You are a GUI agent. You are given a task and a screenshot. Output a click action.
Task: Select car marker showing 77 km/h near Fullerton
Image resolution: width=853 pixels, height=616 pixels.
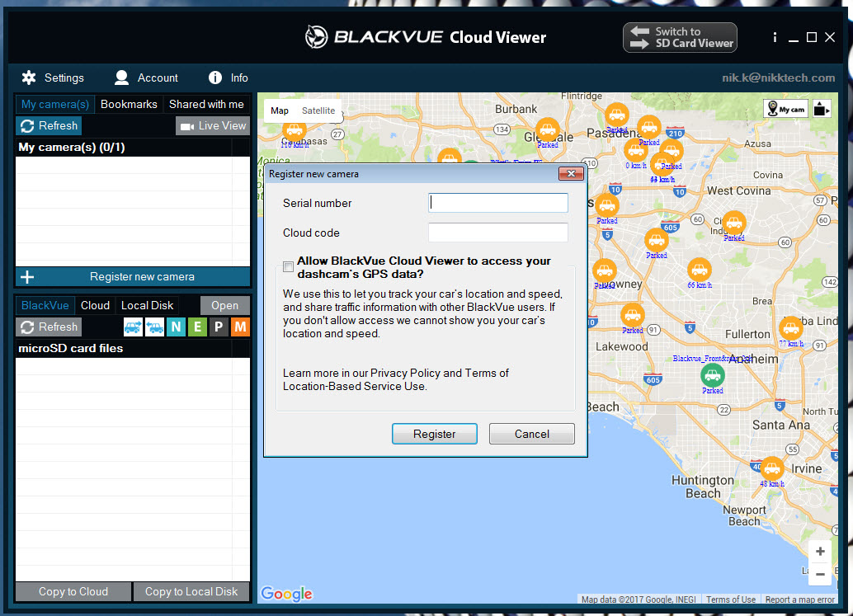(790, 328)
